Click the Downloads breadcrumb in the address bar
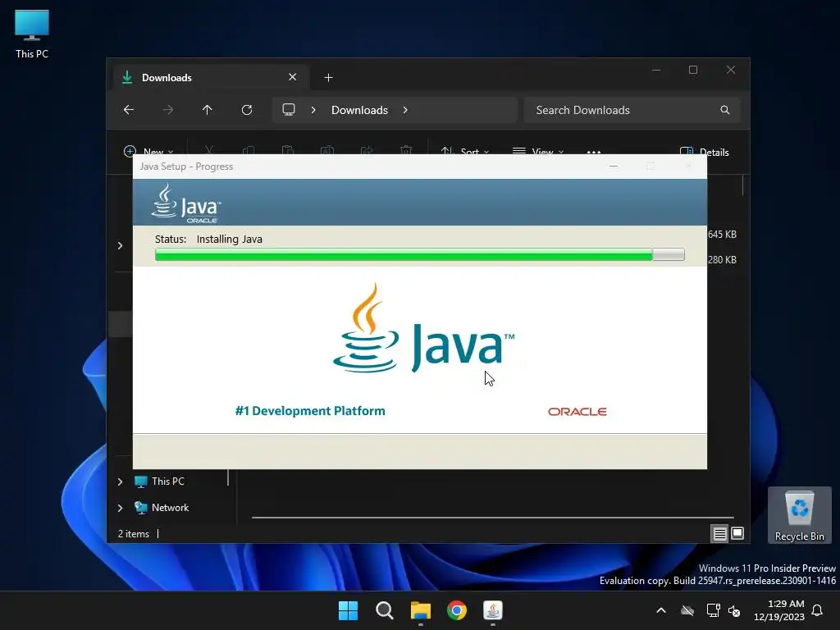Screen dimensions: 840x630 click(x=359, y=110)
